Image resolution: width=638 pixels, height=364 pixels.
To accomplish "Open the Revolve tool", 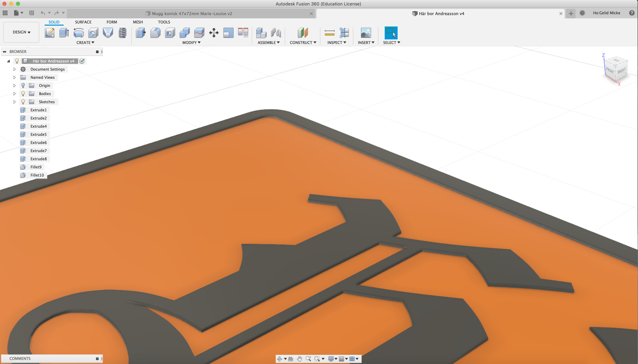I will 78,33.
